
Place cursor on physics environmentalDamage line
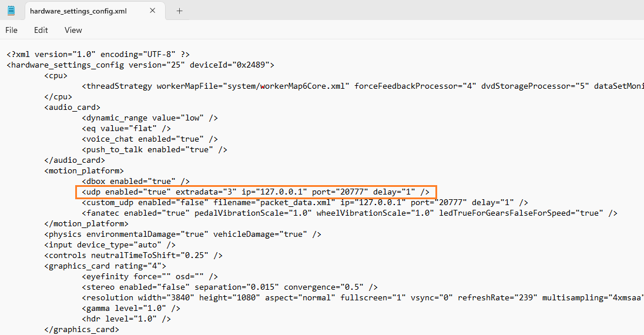183,235
